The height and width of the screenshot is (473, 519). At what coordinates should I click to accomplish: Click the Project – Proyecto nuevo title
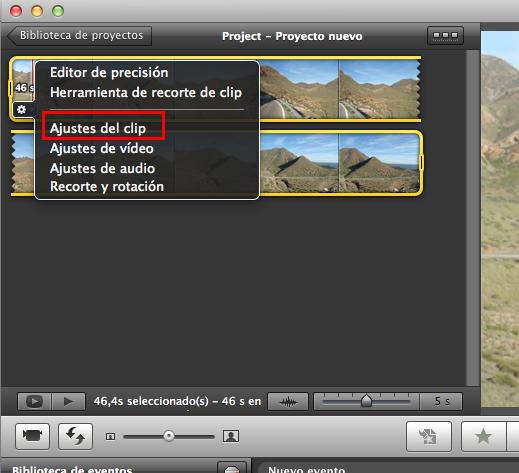(292, 36)
